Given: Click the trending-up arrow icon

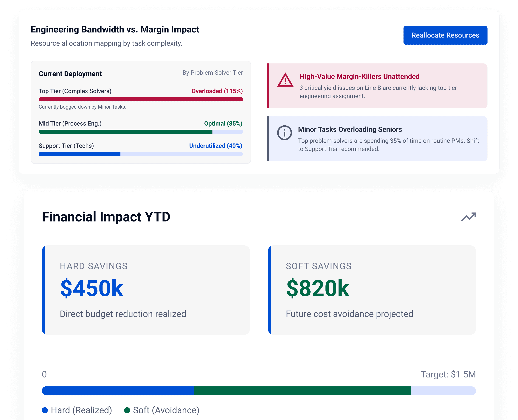Looking at the screenshot, I should click(468, 217).
